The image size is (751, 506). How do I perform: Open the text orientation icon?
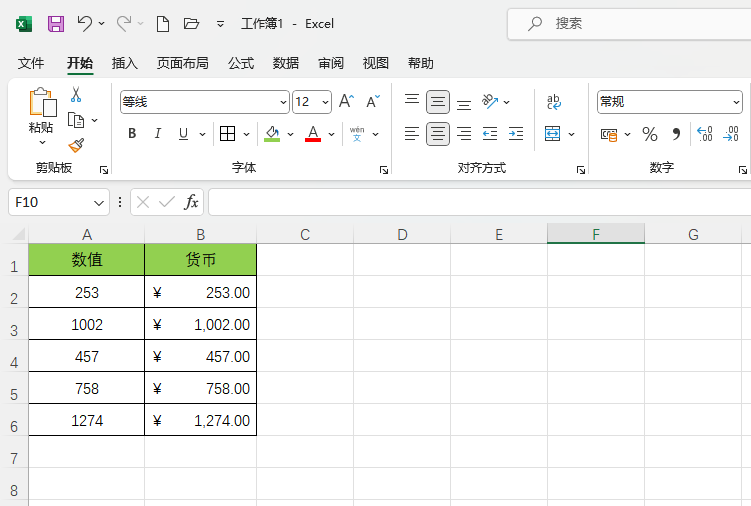pyautogui.click(x=490, y=101)
